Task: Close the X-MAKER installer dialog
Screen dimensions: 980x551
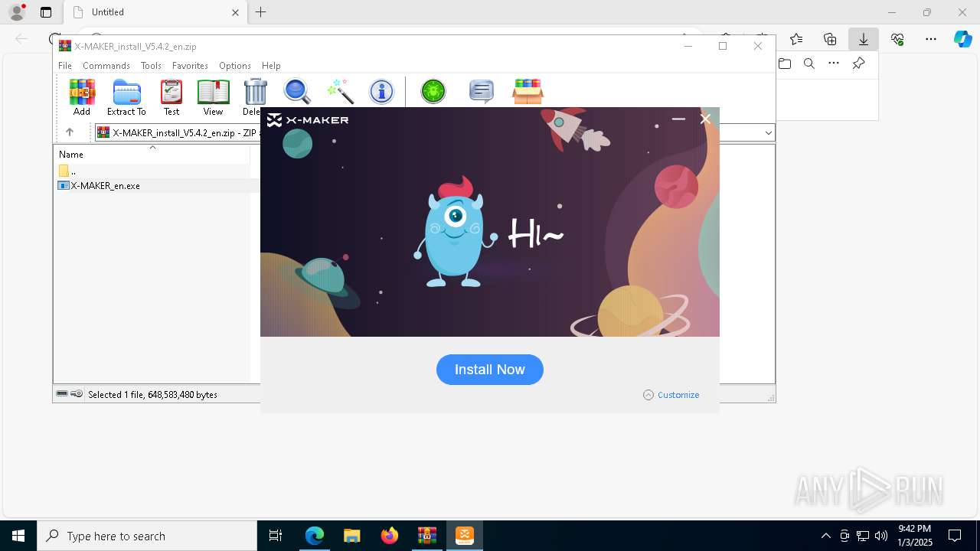Action: coord(706,119)
